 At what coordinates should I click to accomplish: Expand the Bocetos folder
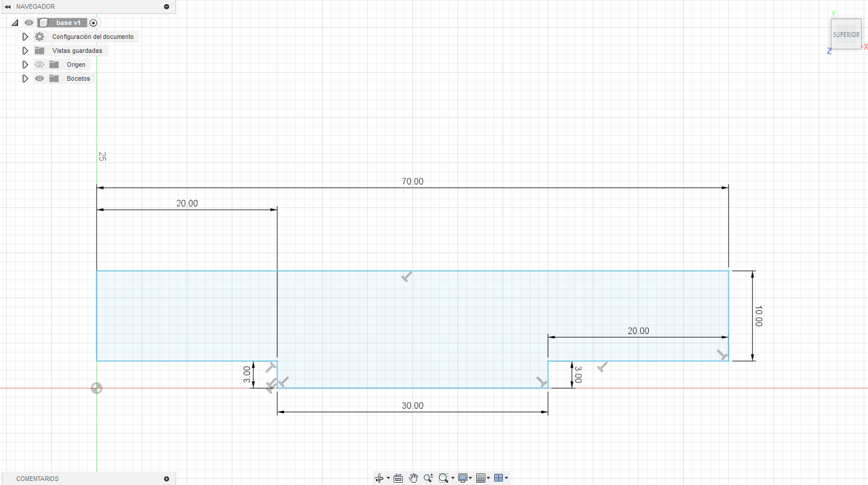25,78
